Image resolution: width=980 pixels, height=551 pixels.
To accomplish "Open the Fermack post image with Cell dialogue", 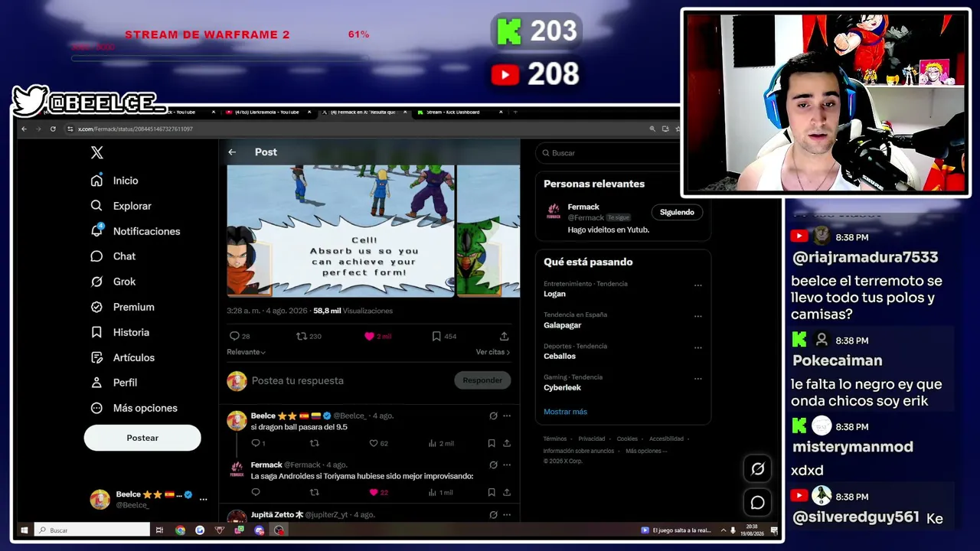I will pos(341,231).
